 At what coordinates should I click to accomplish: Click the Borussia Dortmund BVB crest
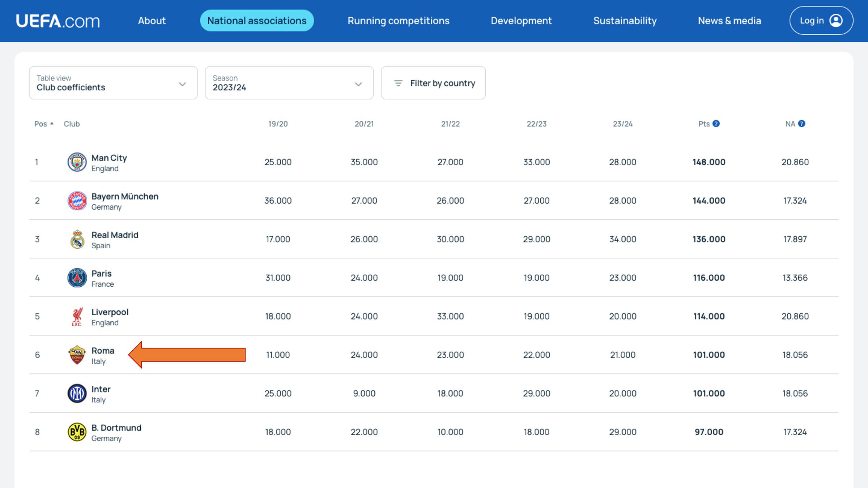[77, 432]
